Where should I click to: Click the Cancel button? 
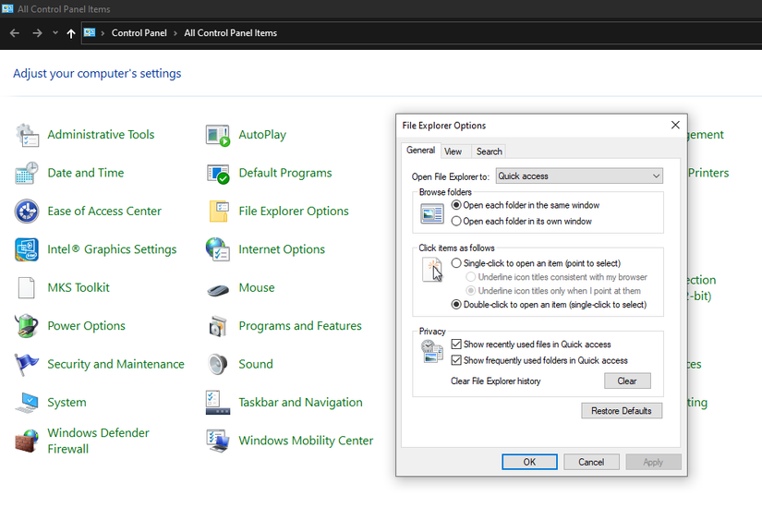(591, 462)
